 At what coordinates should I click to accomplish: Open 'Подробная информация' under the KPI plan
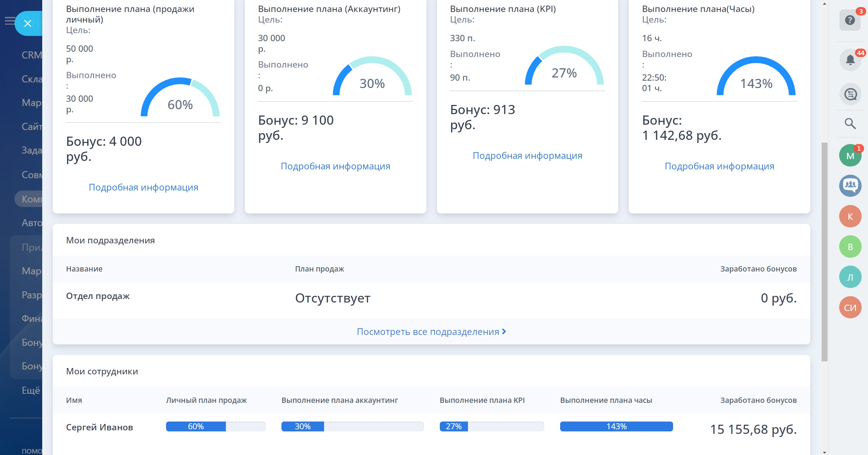pos(527,155)
